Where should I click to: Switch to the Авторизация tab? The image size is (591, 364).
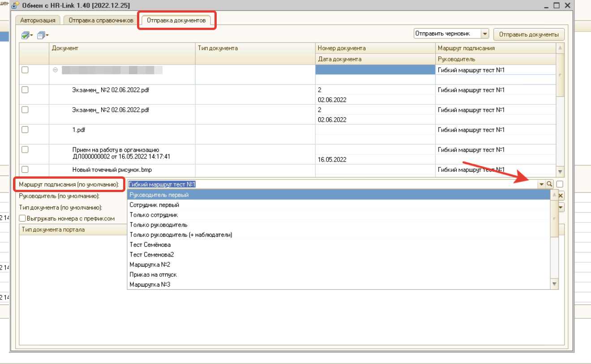pos(38,20)
